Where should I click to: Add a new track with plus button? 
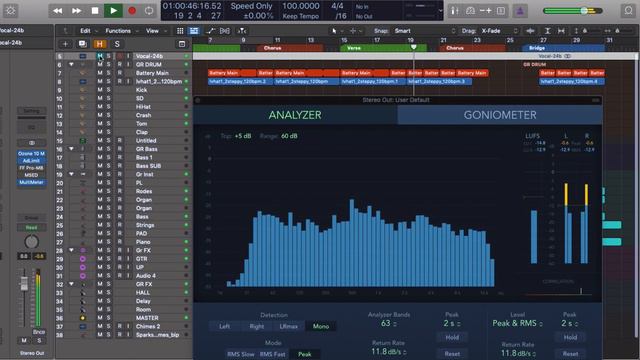(65, 44)
